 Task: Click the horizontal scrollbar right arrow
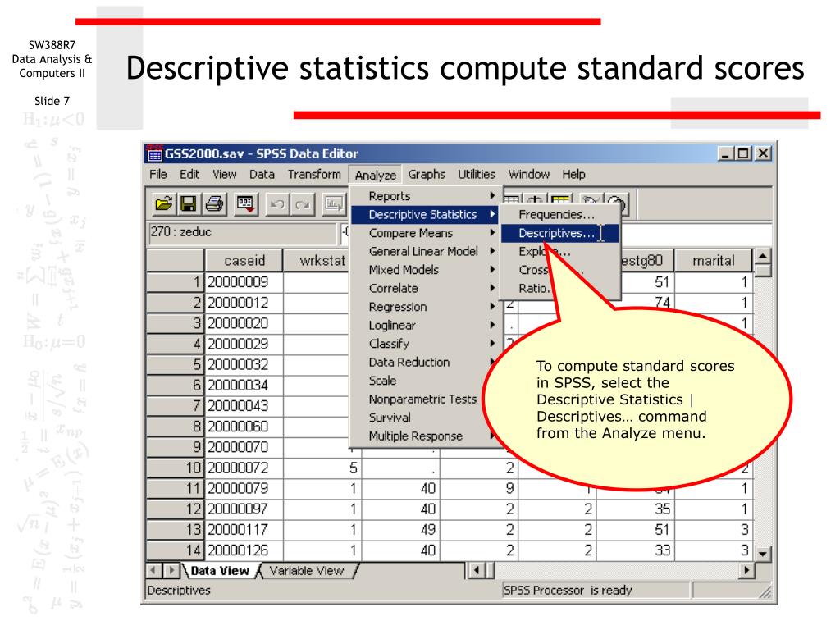coord(746,571)
